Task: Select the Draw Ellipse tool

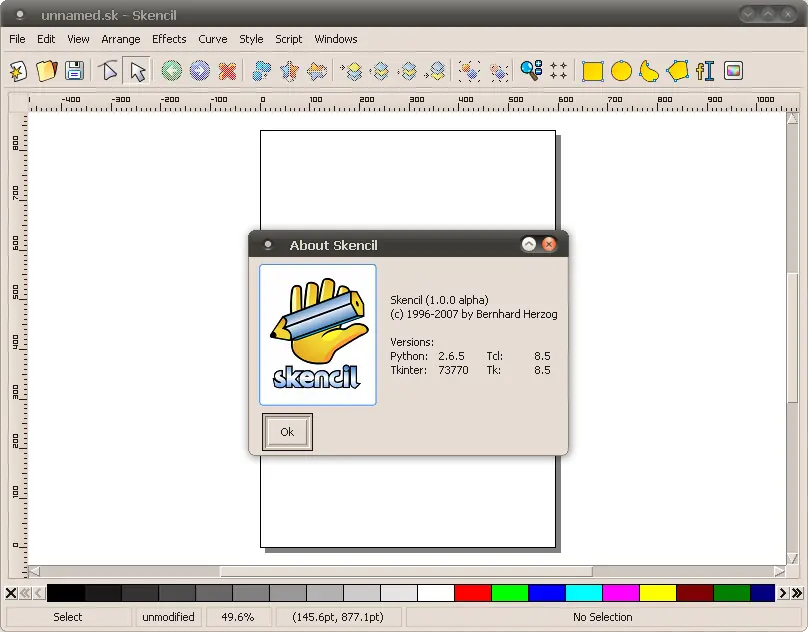Action: (621, 71)
